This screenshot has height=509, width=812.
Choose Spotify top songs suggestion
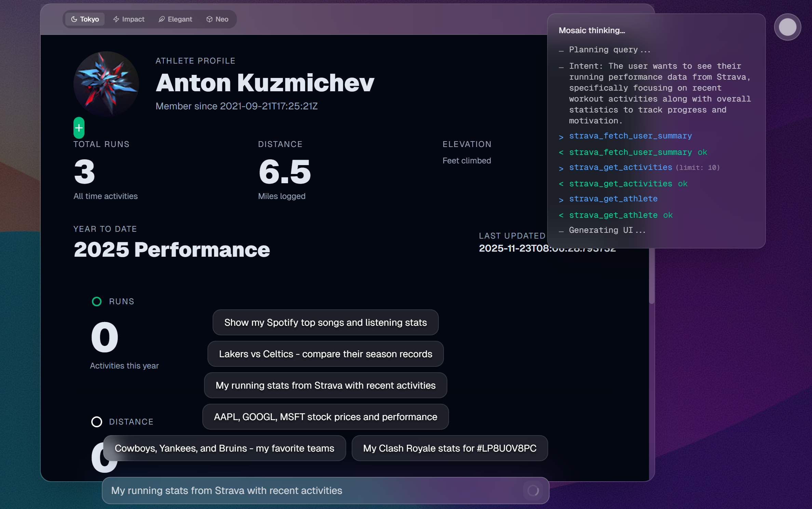(x=325, y=322)
